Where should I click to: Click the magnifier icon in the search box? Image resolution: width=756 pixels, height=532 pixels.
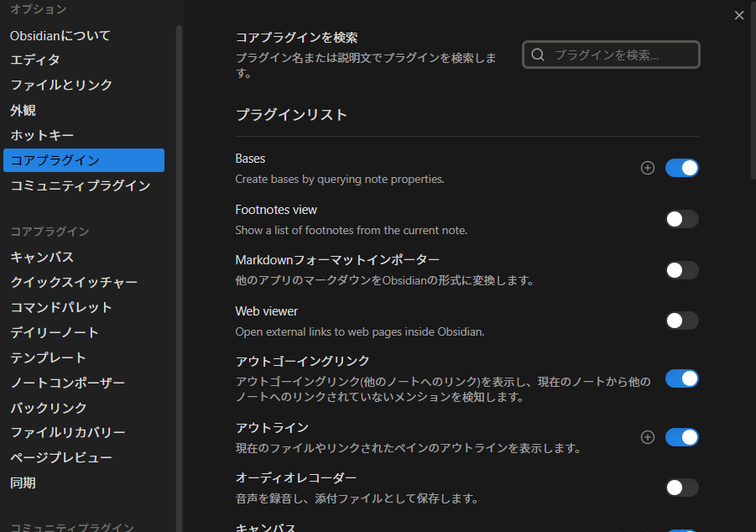538,55
